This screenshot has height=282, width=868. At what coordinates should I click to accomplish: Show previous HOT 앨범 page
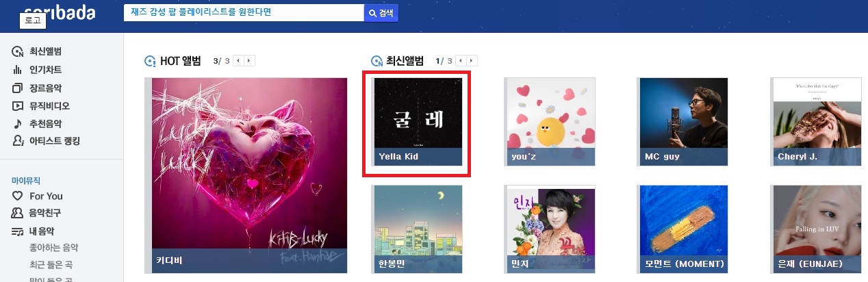pyautogui.click(x=238, y=61)
